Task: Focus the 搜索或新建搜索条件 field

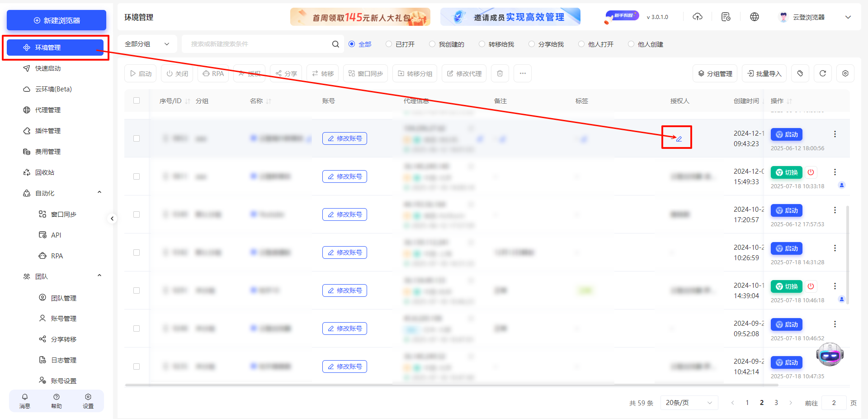Action: [258, 44]
